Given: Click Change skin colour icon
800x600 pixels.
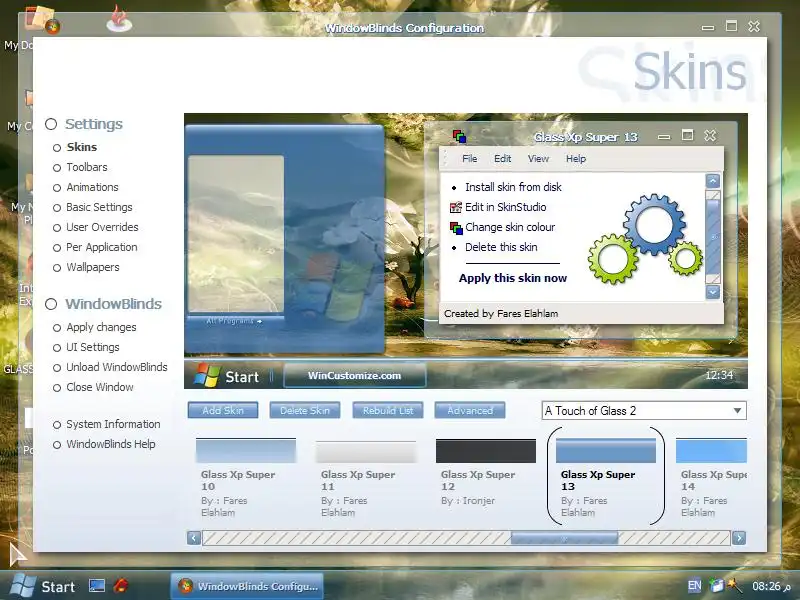Looking at the screenshot, I should coord(456,228).
